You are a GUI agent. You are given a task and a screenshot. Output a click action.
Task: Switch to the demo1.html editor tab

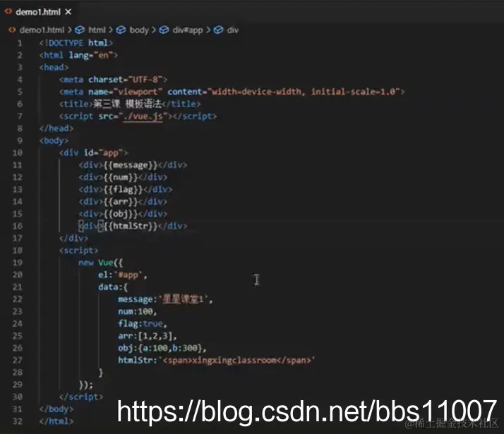coord(38,12)
